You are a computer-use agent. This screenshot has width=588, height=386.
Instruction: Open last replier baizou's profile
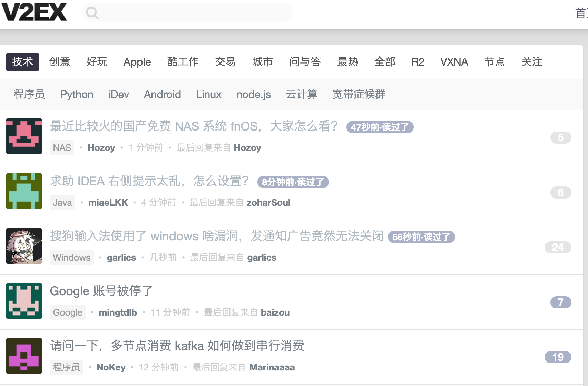(275, 312)
